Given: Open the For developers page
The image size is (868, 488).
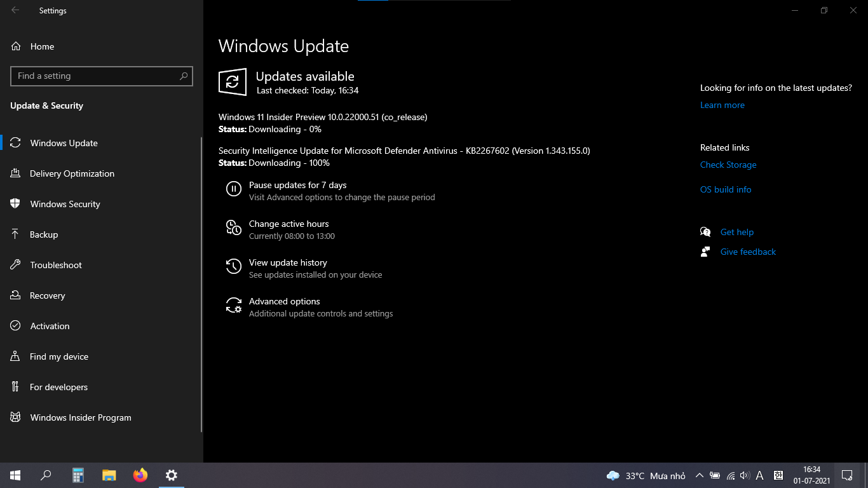Looking at the screenshot, I should 102,387.
